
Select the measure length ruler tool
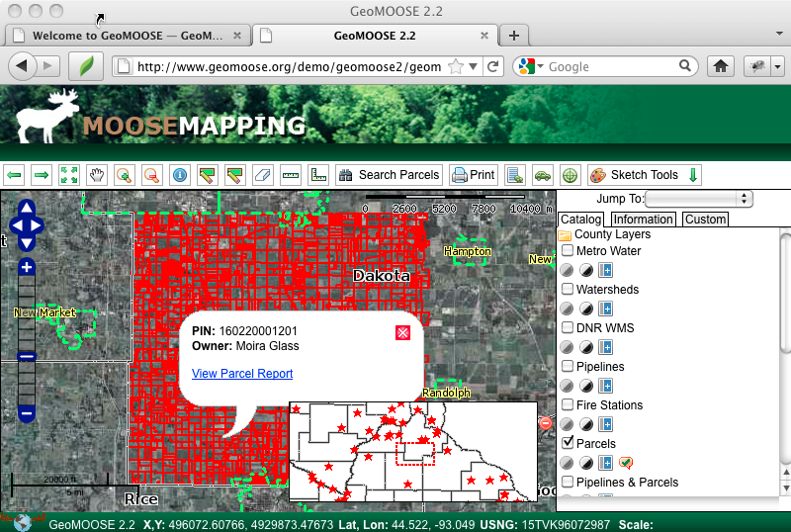[290, 175]
